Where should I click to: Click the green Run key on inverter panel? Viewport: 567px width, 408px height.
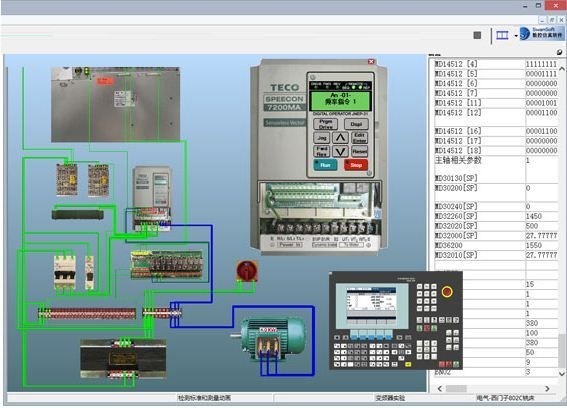tap(325, 165)
